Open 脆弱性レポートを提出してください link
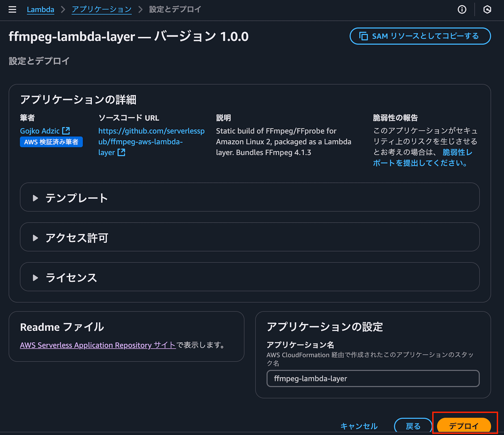 point(422,158)
